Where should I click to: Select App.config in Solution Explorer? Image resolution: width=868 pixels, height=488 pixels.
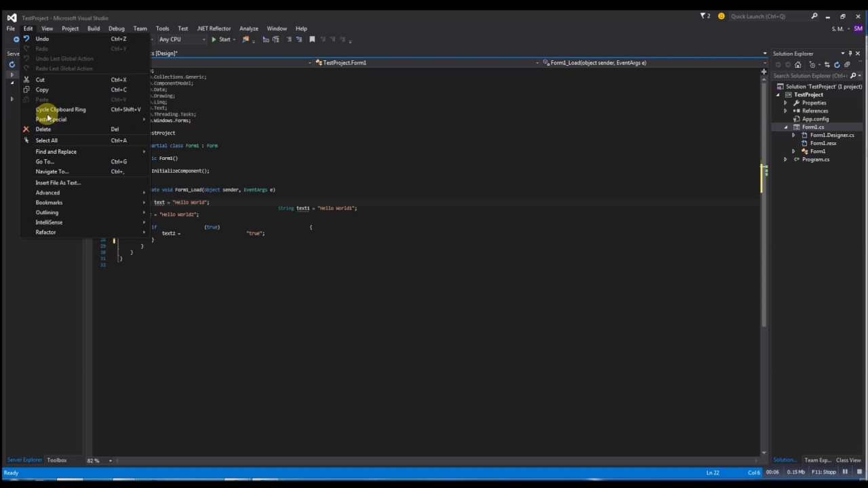coord(815,119)
